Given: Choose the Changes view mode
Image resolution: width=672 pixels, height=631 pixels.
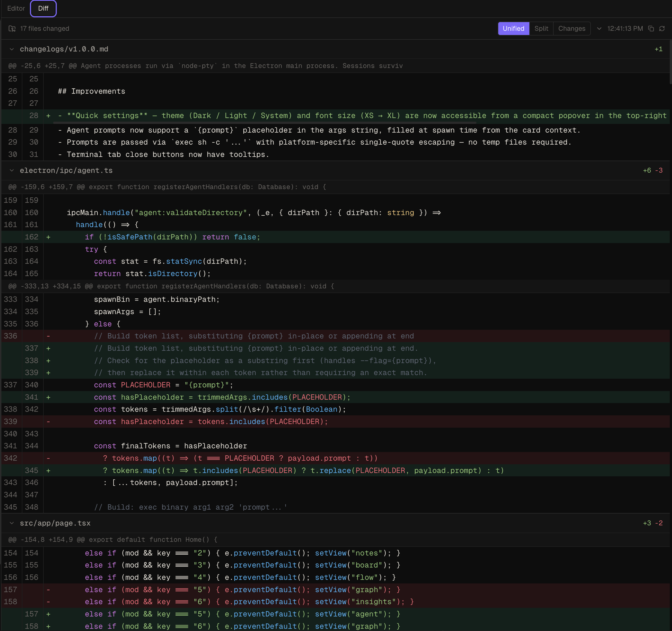Looking at the screenshot, I should 572,29.
